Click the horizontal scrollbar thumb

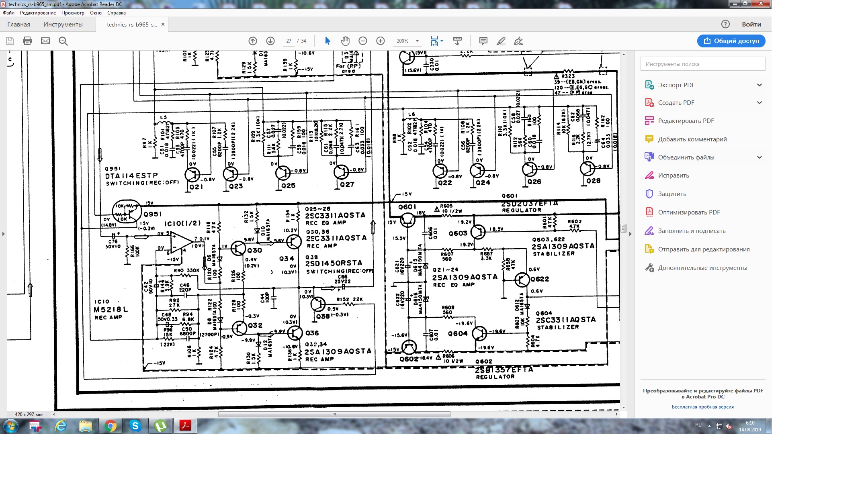coord(334,414)
